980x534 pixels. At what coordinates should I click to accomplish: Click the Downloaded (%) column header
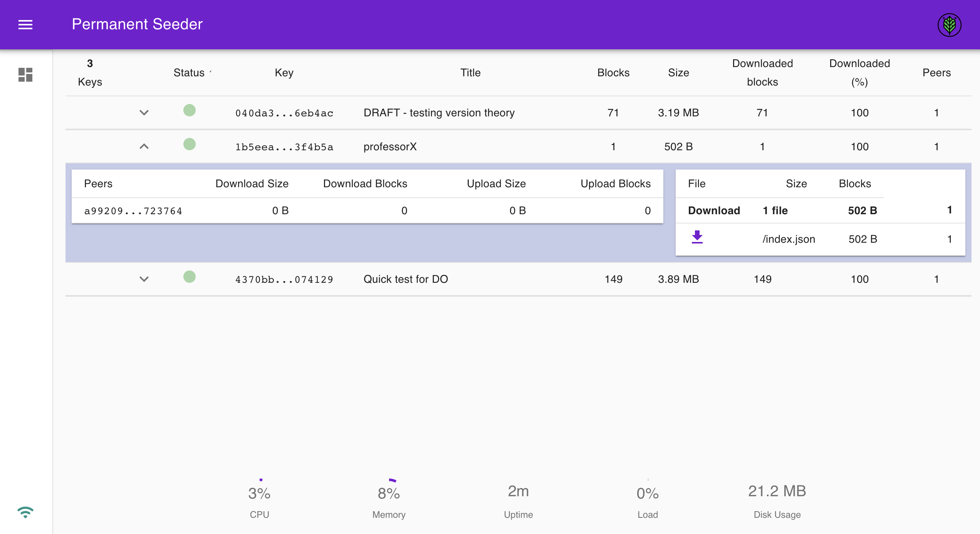(859, 73)
